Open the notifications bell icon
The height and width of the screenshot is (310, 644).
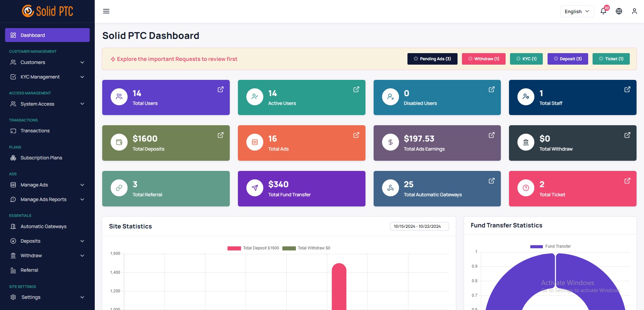pyautogui.click(x=603, y=11)
